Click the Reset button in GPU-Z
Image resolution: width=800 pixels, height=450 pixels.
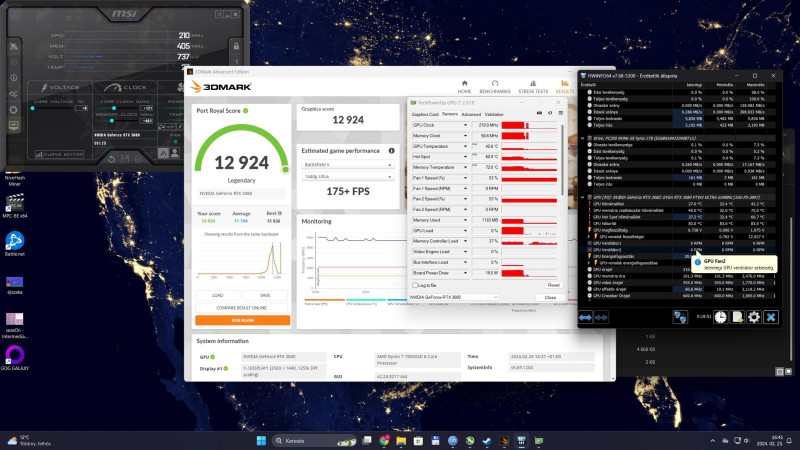(553, 285)
